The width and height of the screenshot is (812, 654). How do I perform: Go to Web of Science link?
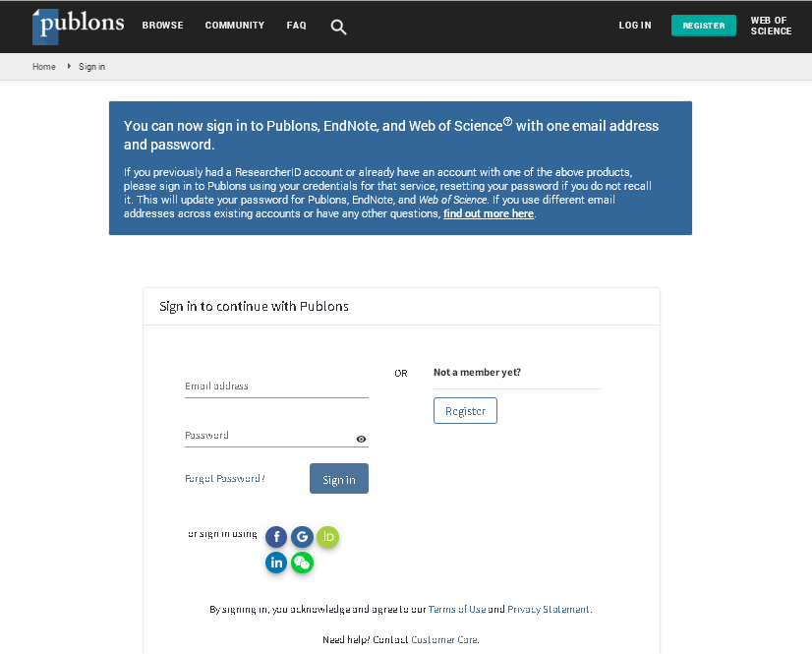(x=771, y=26)
